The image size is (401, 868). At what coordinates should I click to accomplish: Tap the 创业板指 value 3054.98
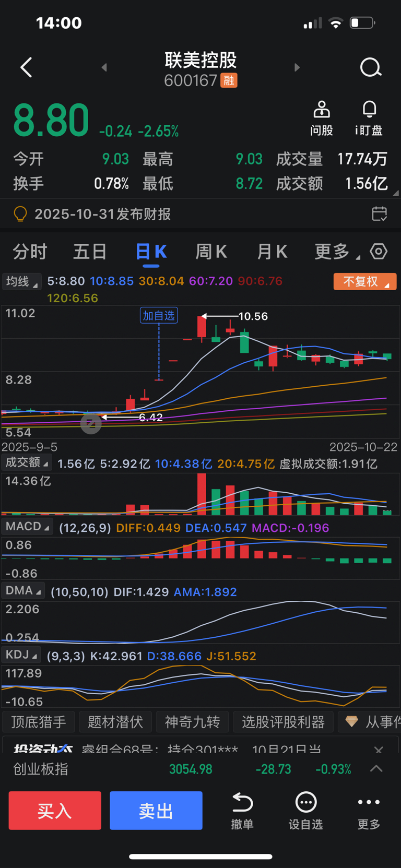click(191, 769)
